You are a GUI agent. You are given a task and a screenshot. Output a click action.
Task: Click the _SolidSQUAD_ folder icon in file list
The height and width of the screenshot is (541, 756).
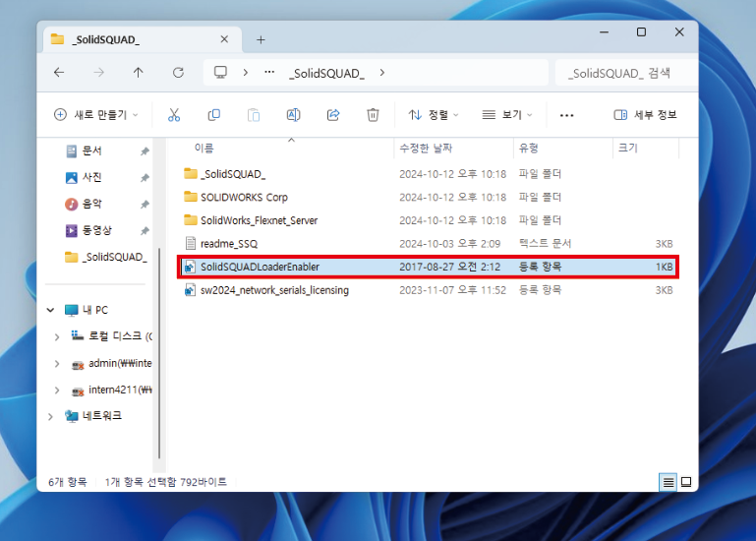[191, 173]
